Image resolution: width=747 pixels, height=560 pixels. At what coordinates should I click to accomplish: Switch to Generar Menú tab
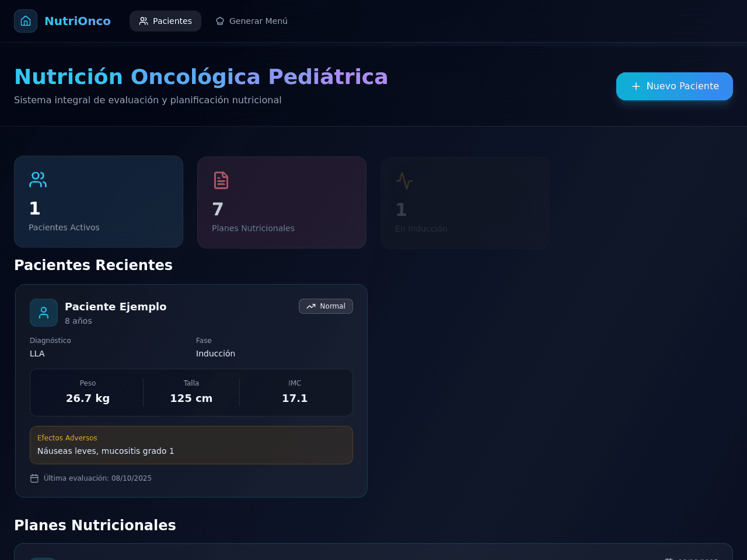252,21
